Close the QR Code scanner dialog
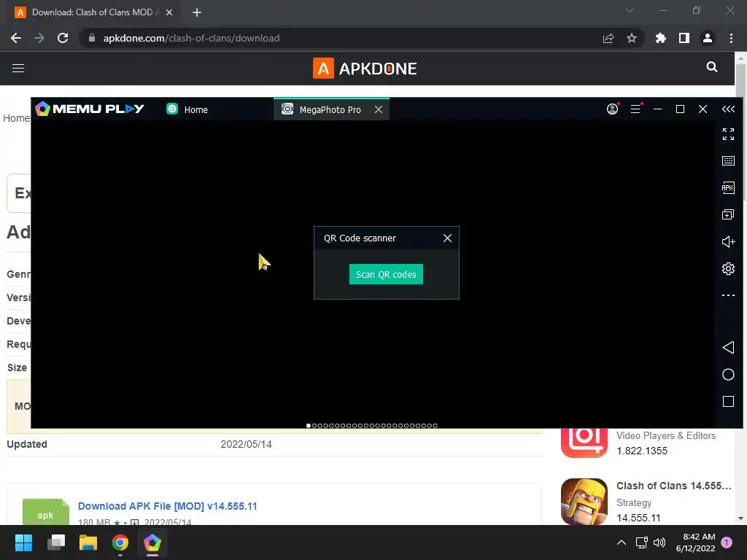 (447, 238)
